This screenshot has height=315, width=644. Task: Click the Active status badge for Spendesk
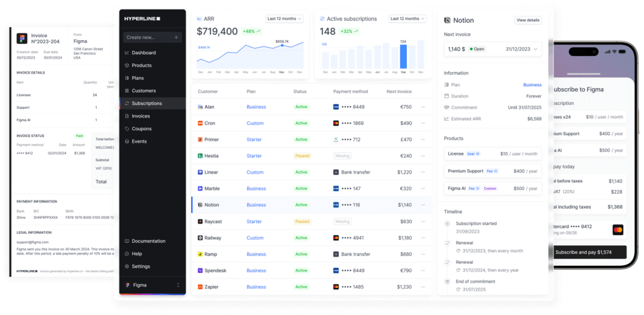pyautogui.click(x=301, y=270)
